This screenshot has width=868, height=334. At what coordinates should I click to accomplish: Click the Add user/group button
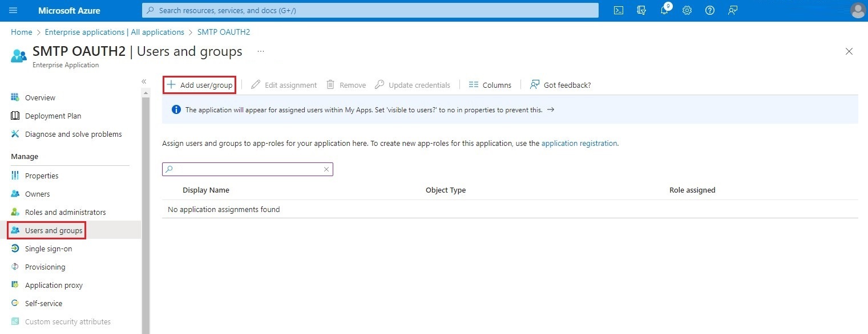pos(199,84)
